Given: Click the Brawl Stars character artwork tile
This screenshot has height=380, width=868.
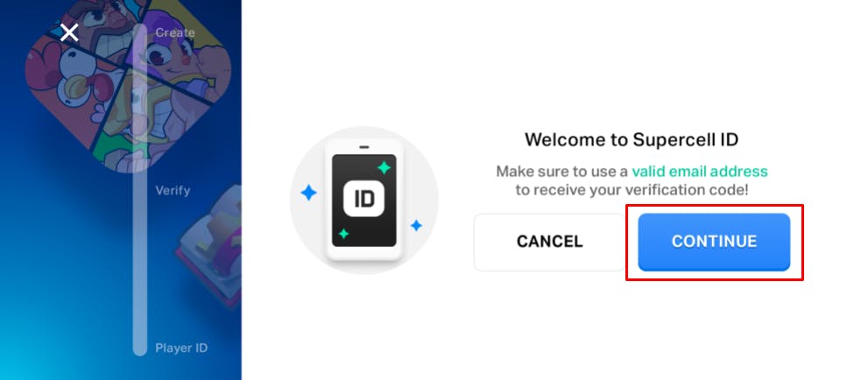Looking at the screenshot, I should [x=128, y=83].
